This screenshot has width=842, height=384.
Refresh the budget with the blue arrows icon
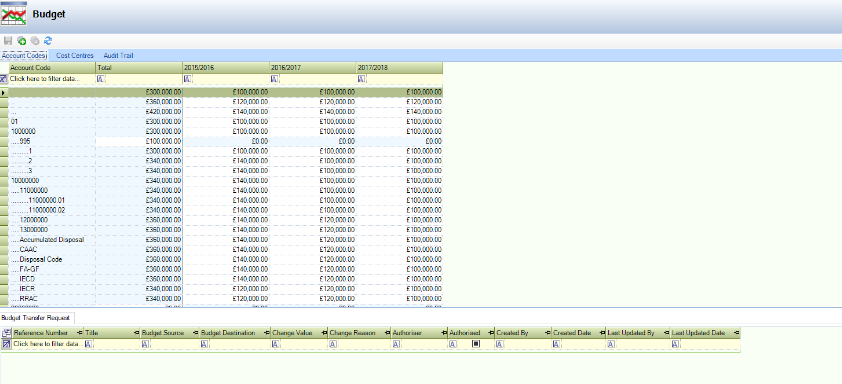pyautogui.click(x=48, y=40)
